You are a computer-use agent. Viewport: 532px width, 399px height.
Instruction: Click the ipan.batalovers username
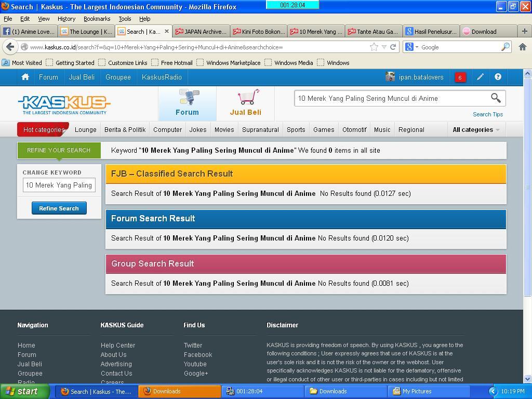pos(421,77)
